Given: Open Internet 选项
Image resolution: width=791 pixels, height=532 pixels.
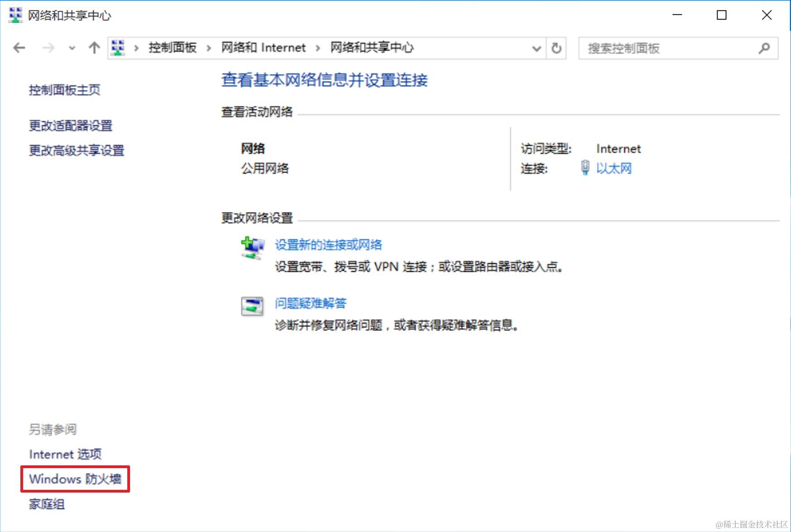Looking at the screenshot, I should tap(65, 454).
